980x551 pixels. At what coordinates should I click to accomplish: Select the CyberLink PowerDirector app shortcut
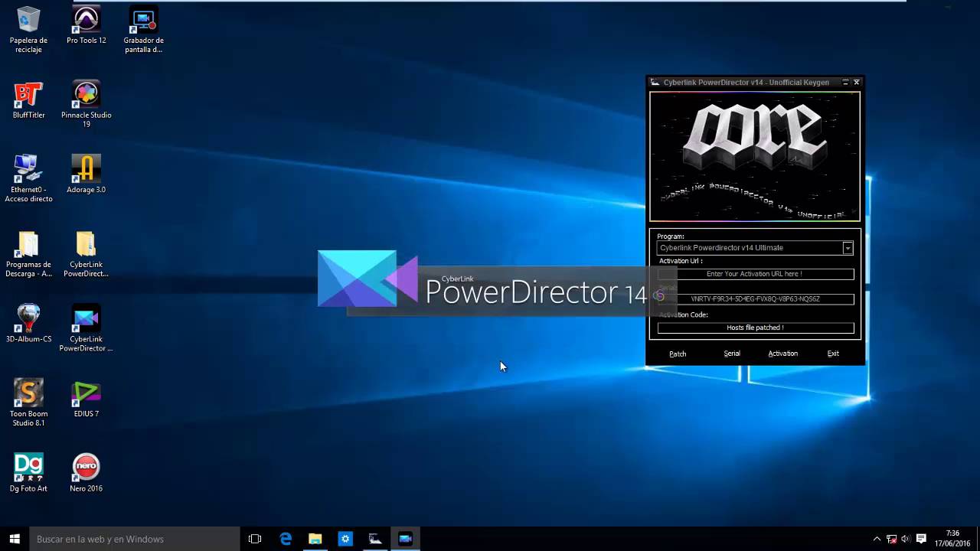point(86,328)
